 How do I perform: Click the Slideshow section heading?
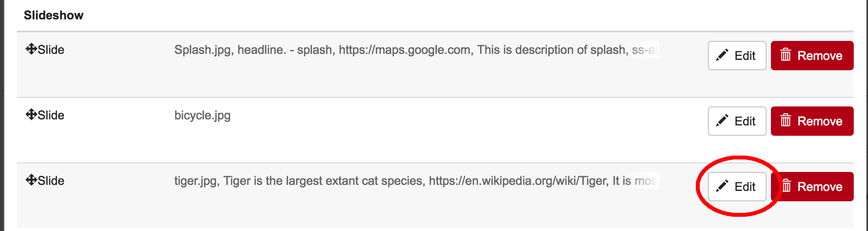[53, 15]
